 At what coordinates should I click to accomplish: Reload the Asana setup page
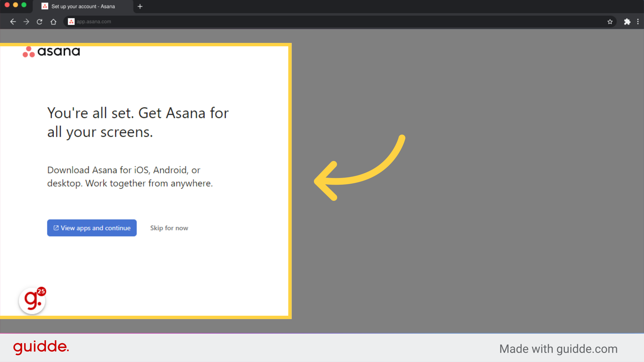(39, 21)
